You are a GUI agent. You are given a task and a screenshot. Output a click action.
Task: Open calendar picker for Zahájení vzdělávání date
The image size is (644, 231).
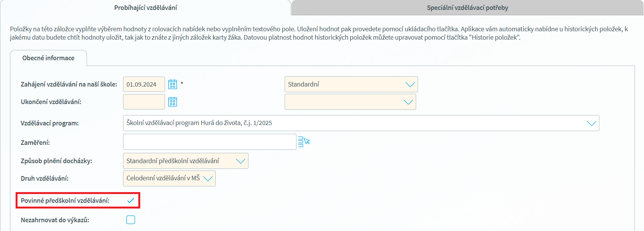click(173, 84)
